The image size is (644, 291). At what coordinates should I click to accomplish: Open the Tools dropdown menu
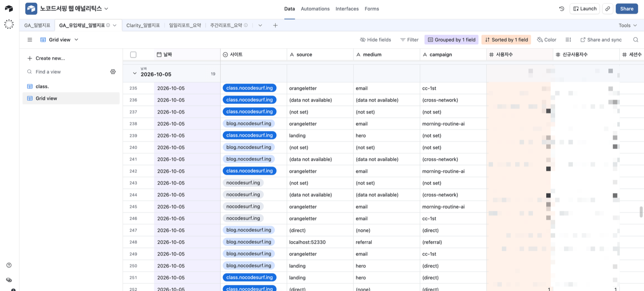click(627, 25)
